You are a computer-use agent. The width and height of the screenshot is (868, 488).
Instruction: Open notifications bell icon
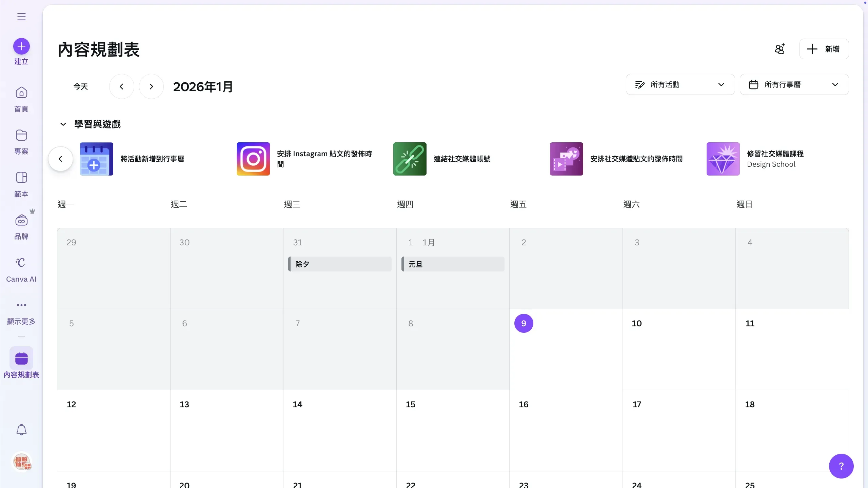[21, 429]
